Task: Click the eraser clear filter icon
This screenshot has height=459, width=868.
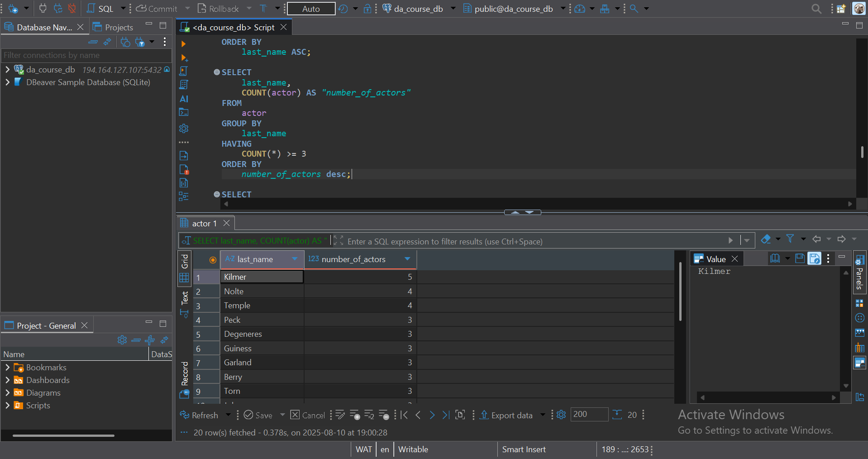Action: pos(766,239)
